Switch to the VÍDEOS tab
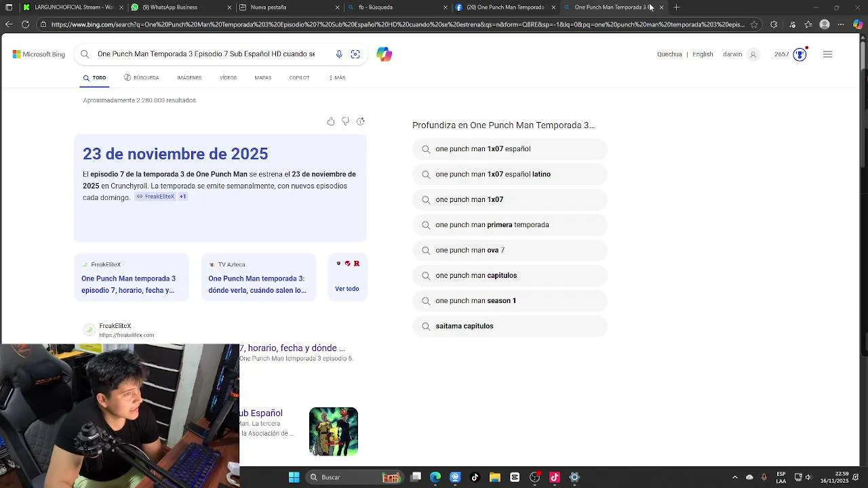The width and height of the screenshot is (868, 488). tap(228, 78)
